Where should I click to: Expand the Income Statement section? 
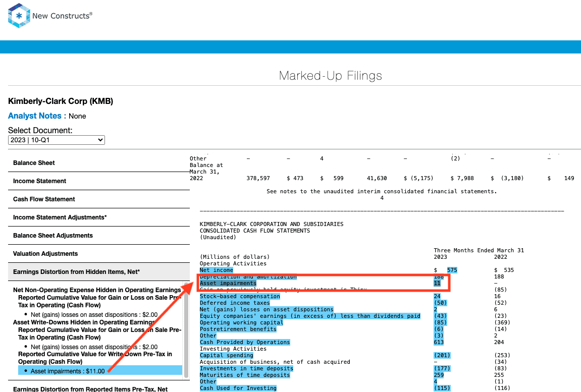tap(99, 181)
